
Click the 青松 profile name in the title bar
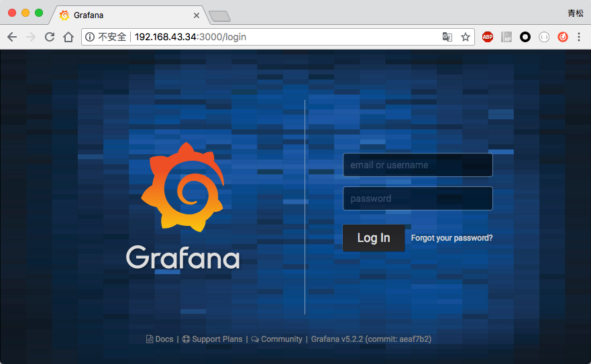click(x=576, y=13)
